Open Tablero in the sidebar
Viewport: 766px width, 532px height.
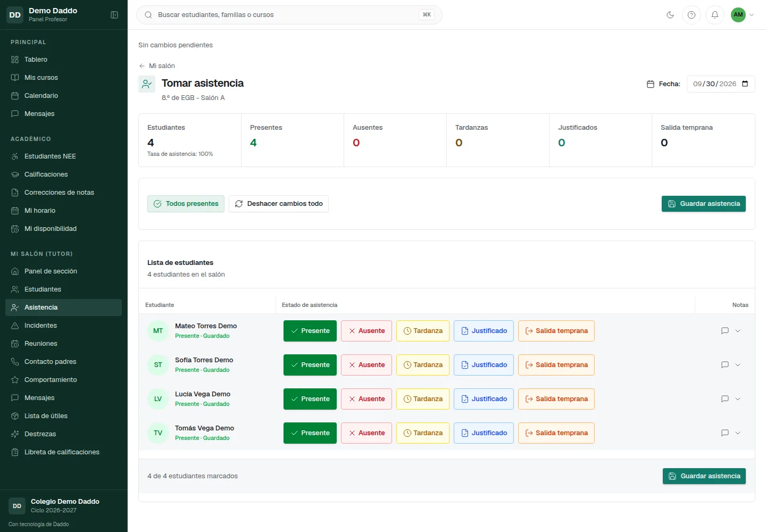click(64, 60)
